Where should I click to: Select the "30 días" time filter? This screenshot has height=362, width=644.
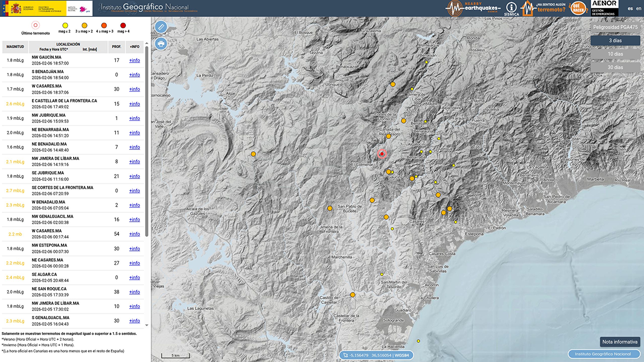[x=615, y=67]
